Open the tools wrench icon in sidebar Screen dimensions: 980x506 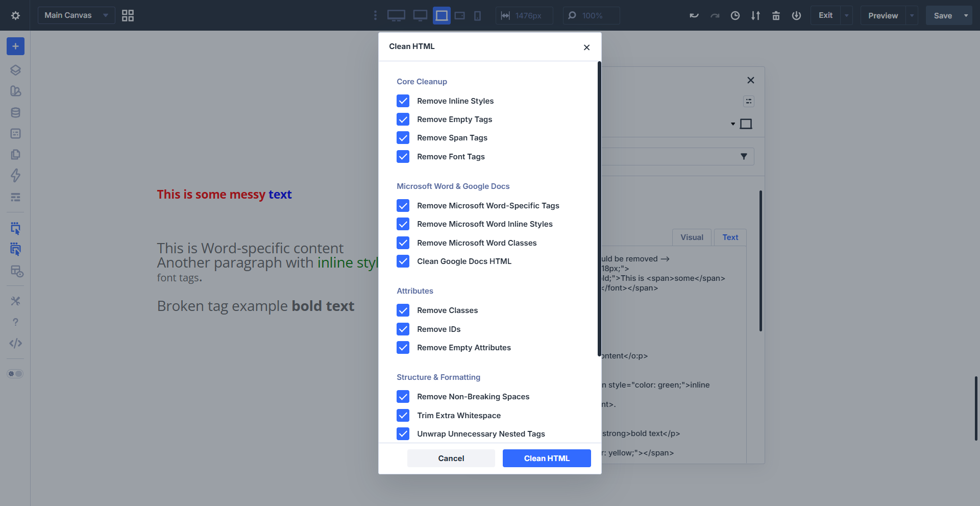click(15, 301)
